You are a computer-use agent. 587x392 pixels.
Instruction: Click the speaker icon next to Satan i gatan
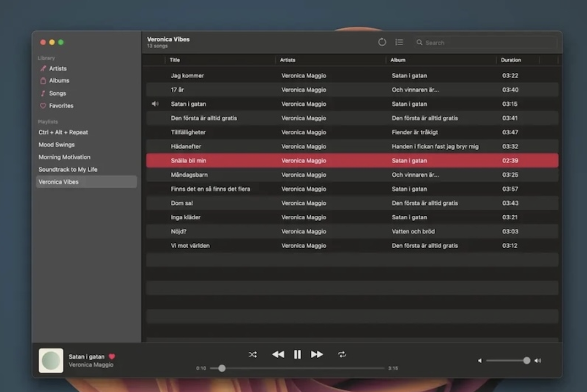click(x=155, y=104)
